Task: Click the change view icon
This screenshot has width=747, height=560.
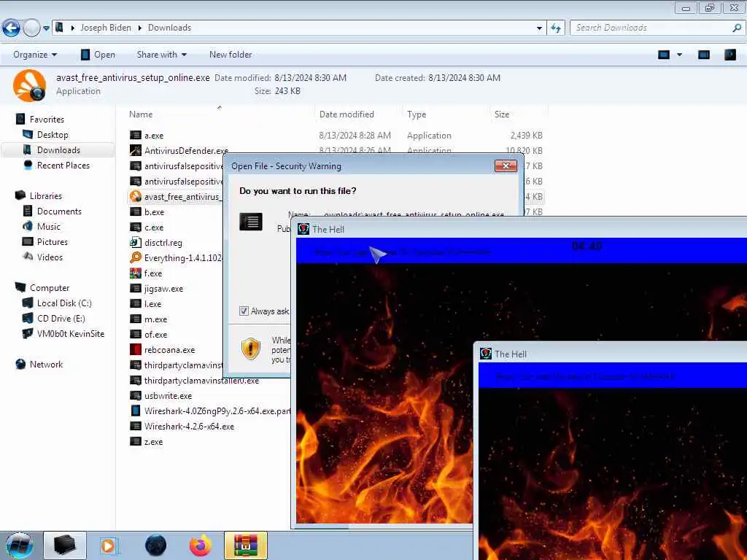Action: pyautogui.click(x=664, y=55)
